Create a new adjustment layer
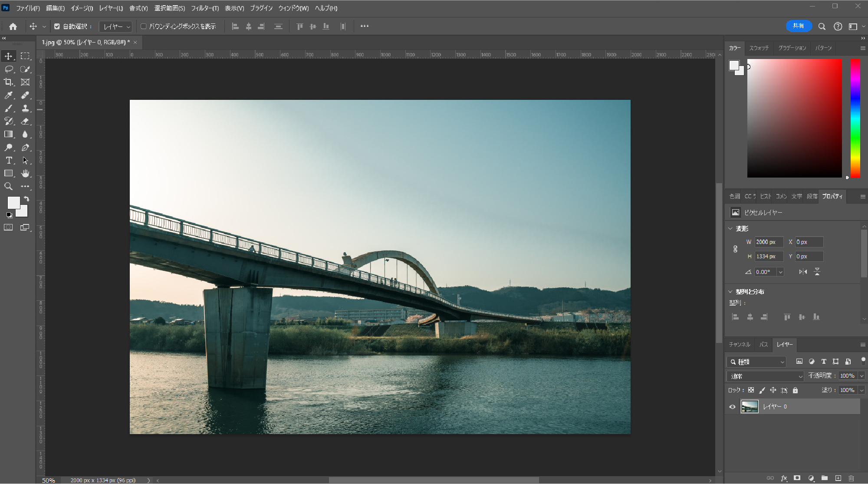 pyautogui.click(x=811, y=478)
